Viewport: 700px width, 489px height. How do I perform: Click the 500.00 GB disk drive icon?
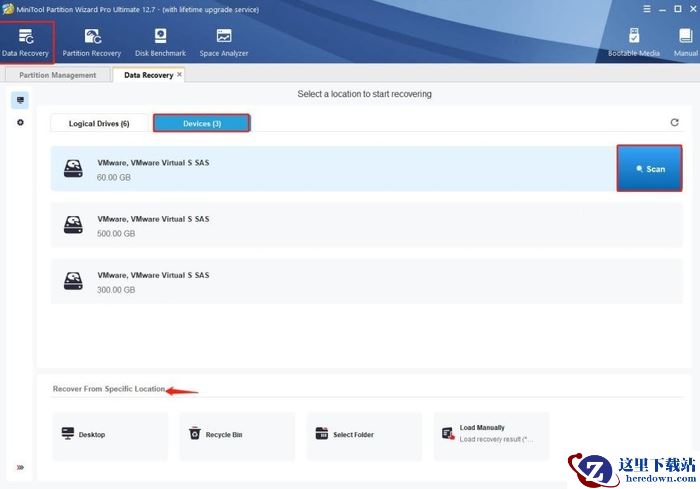point(73,225)
